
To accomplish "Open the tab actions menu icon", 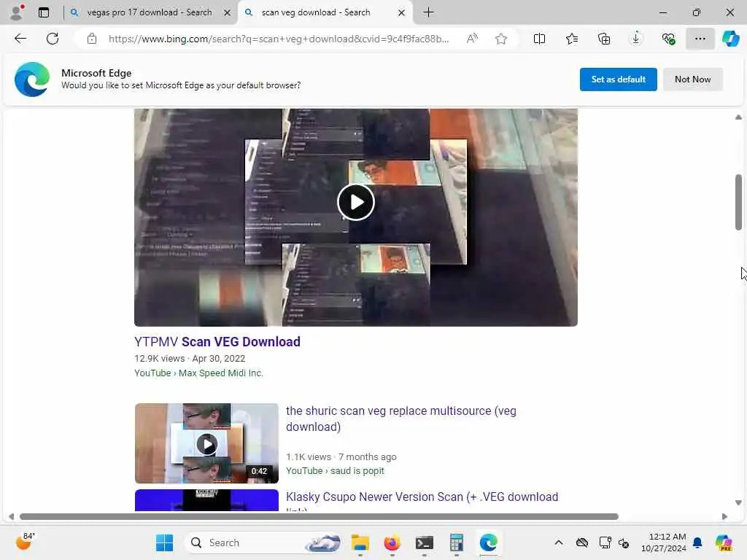I will 44,12.
